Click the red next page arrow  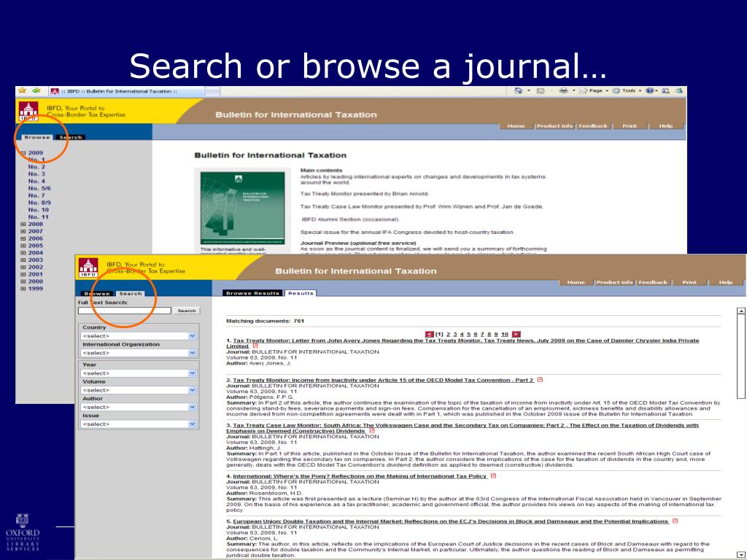pos(516,334)
